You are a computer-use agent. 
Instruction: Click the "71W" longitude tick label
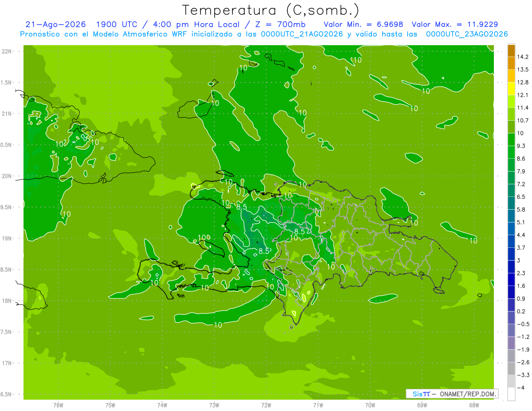[318, 405]
